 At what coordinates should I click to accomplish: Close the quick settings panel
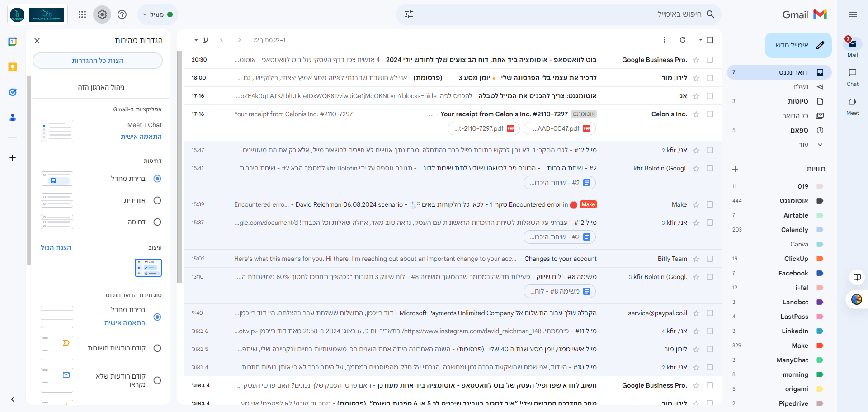(x=37, y=41)
